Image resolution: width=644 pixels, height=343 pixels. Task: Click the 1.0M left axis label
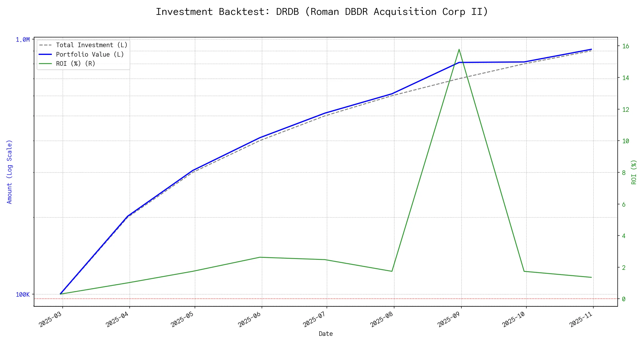[x=23, y=40]
